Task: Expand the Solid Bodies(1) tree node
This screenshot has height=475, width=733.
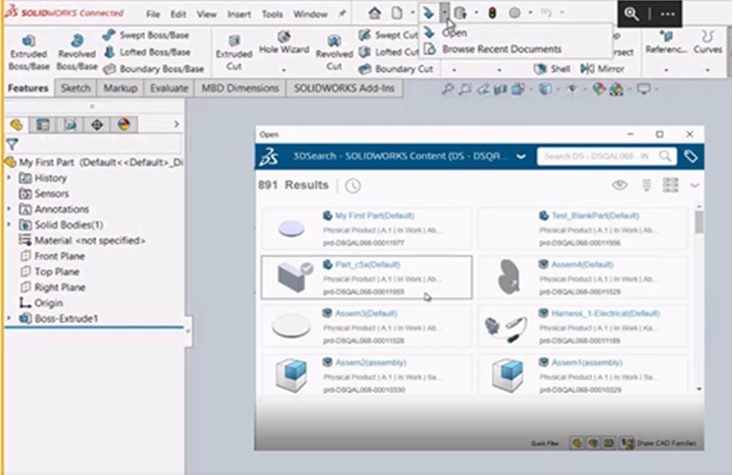Action: coord(10,225)
